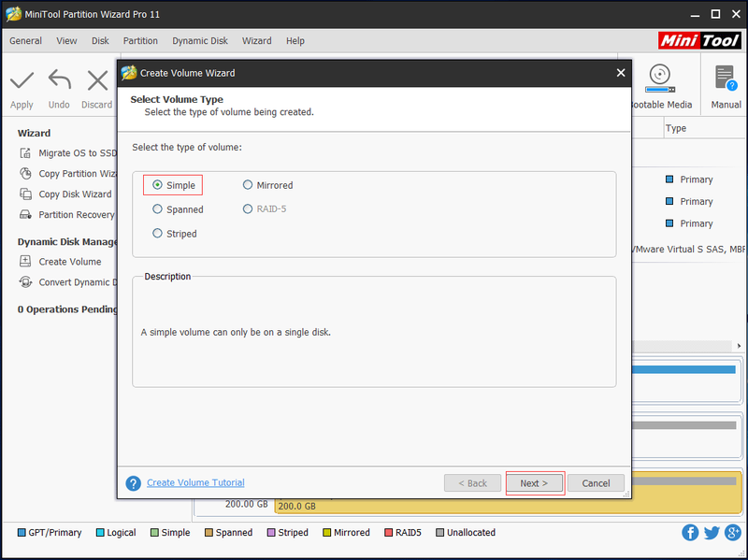The width and height of the screenshot is (748, 560).
Task: Select the Simple volume radio button
Action: pos(157,185)
